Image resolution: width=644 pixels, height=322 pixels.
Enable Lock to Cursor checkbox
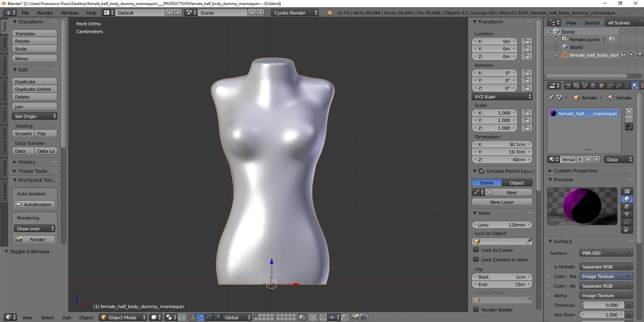tap(476, 250)
